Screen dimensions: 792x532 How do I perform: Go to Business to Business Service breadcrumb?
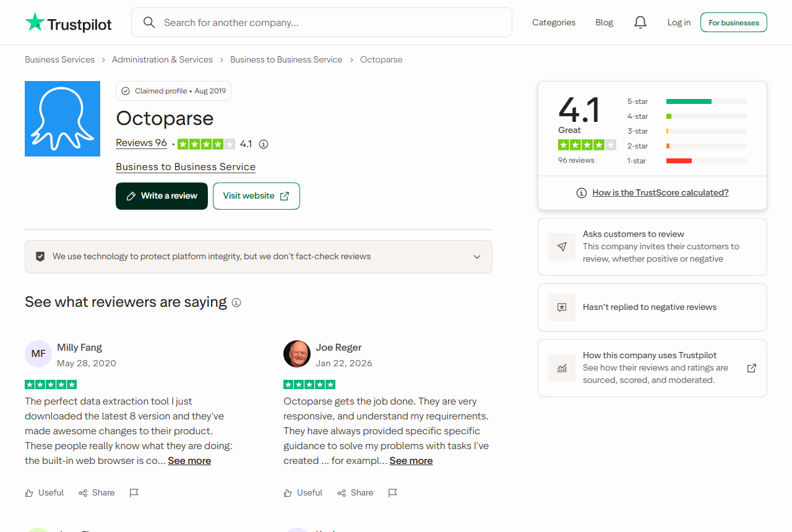point(286,60)
